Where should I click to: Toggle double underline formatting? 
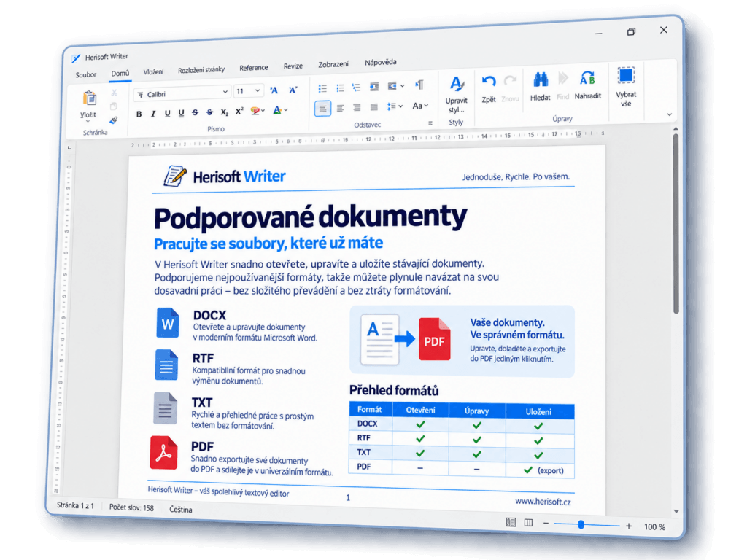coord(181,113)
